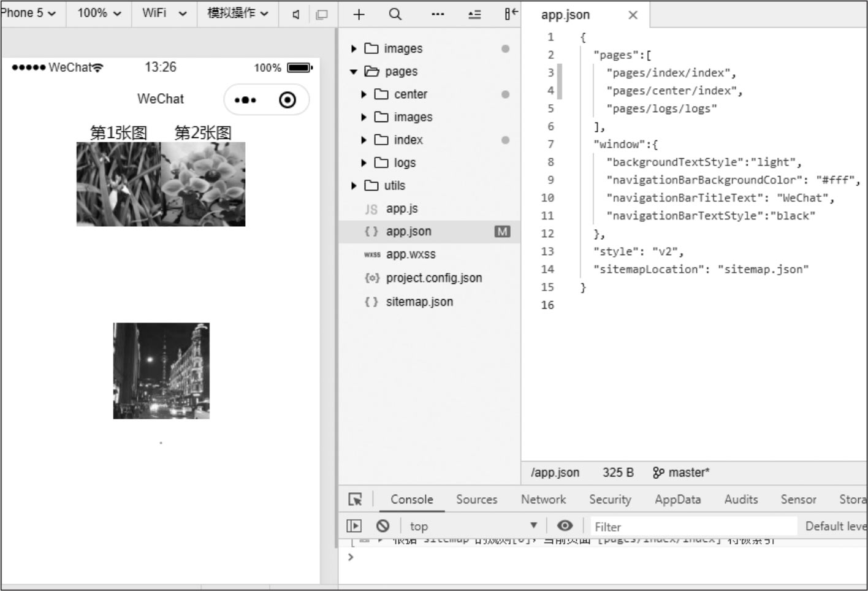Switch to the Security tab

coord(610,500)
